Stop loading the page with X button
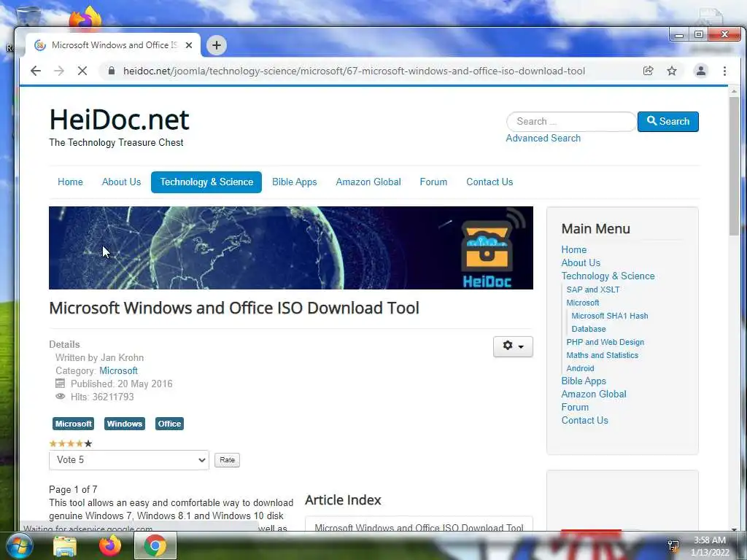This screenshot has width=747, height=560. [82, 71]
